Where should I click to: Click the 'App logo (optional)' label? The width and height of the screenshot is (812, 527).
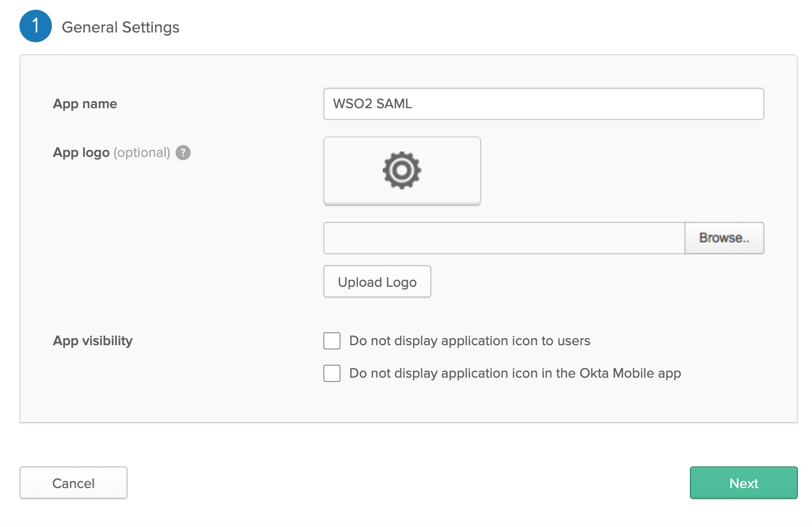point(111,153)
